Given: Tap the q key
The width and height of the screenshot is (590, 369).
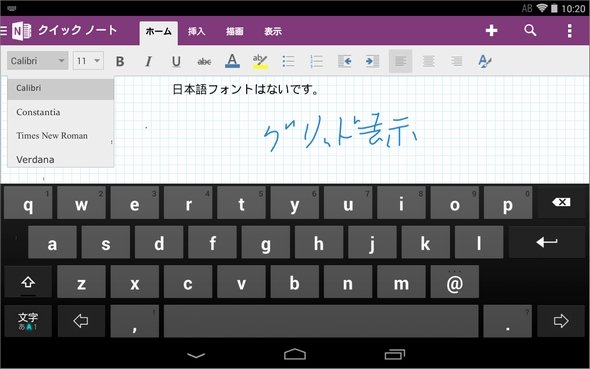Looking at the screenshot, I should click(28, 203).
